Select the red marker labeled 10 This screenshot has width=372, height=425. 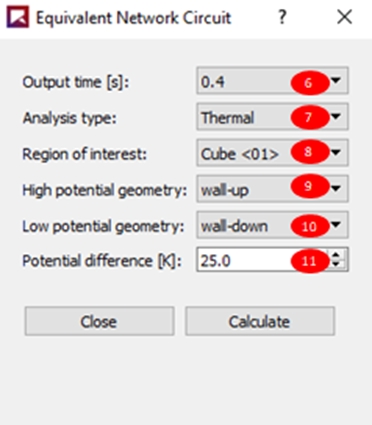pos(309,226)
